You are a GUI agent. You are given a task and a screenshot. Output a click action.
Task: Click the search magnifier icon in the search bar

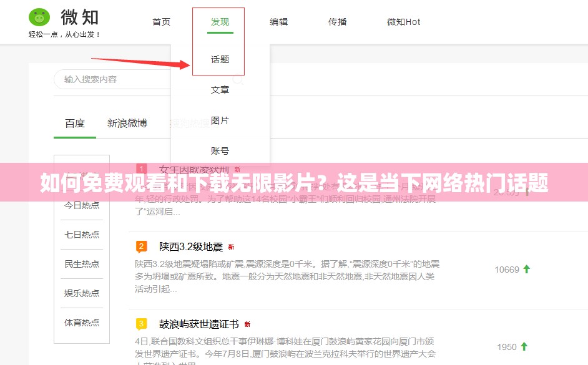(x=237, y=79)
